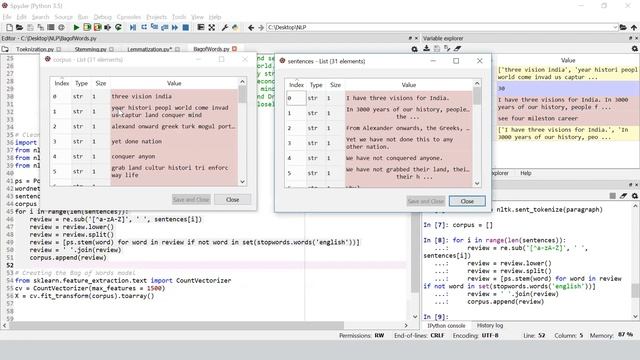Browse editor tabs folder icon
640x360 pixels.
[5, 49]
